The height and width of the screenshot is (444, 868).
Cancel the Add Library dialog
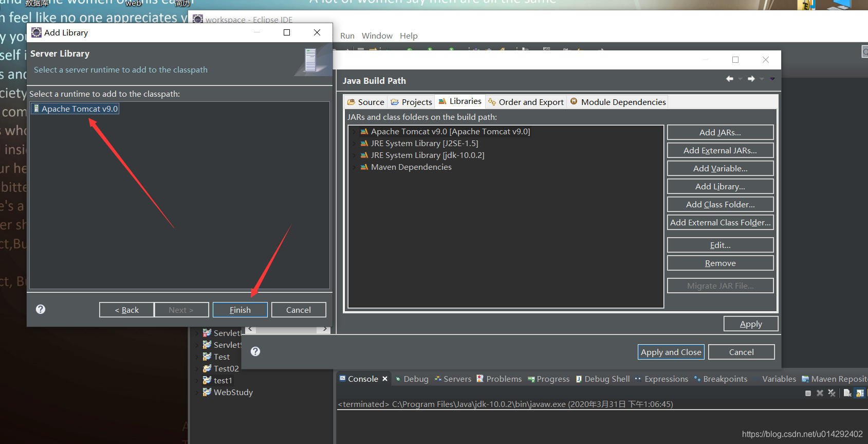tap(299, 310)
